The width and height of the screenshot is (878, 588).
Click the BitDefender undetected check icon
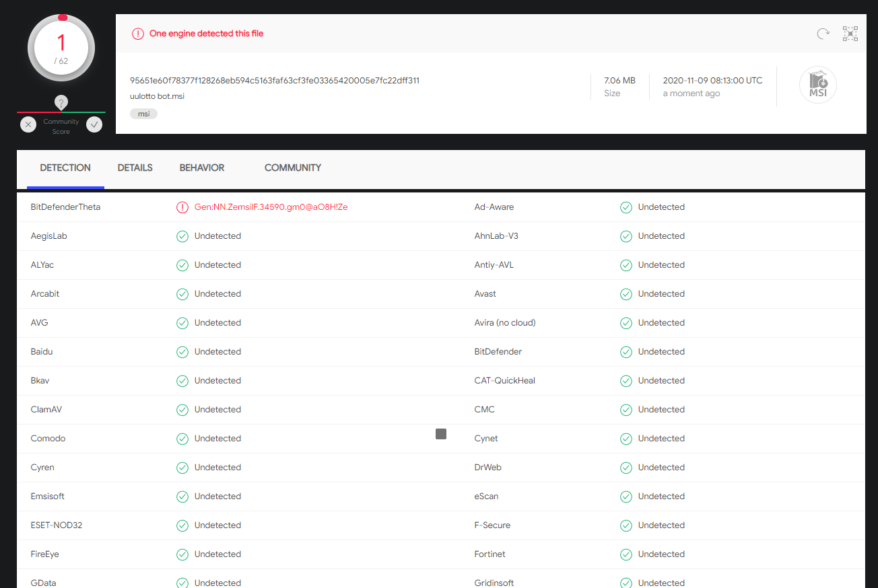point(626,352)
